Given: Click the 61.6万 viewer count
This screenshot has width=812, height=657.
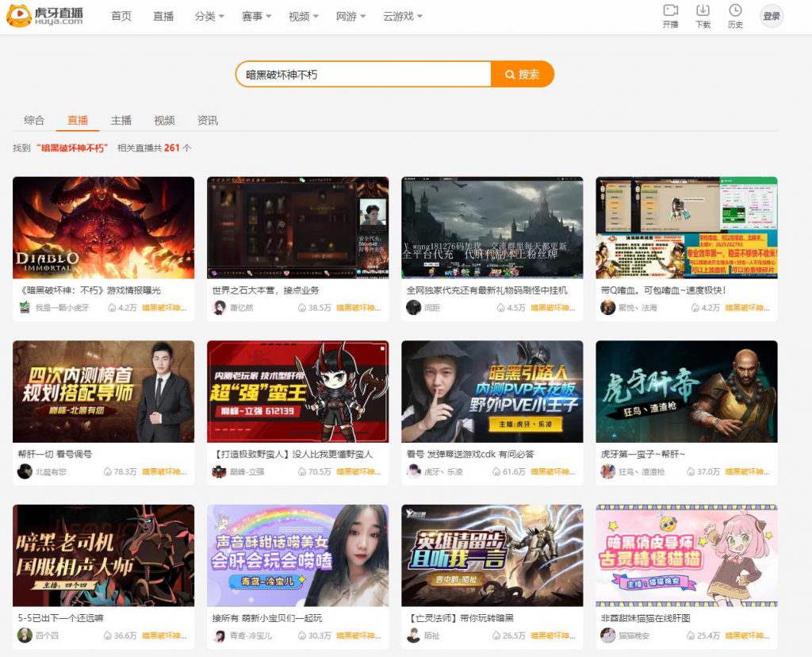Looking at the screenshot, I should [508, 471].
